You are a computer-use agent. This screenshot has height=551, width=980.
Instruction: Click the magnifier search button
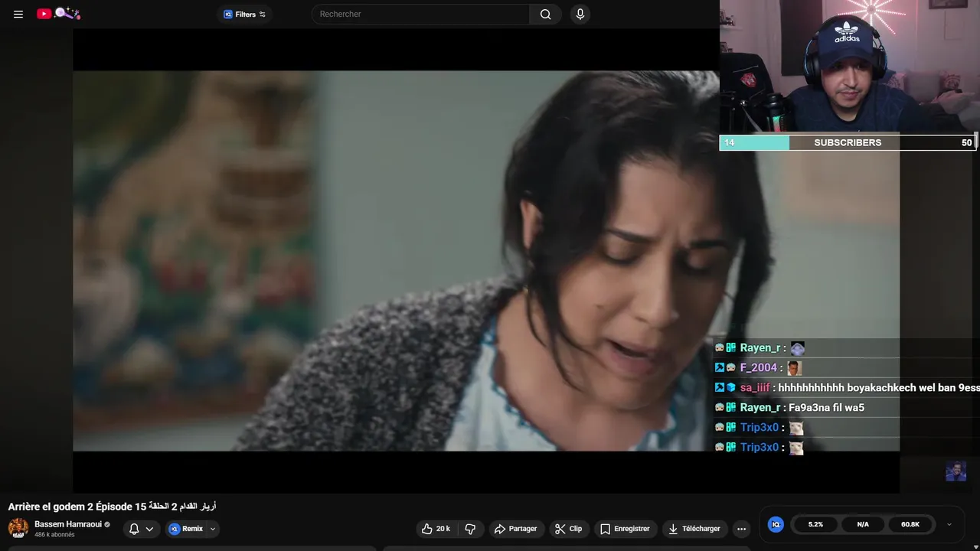pos(545,14)
